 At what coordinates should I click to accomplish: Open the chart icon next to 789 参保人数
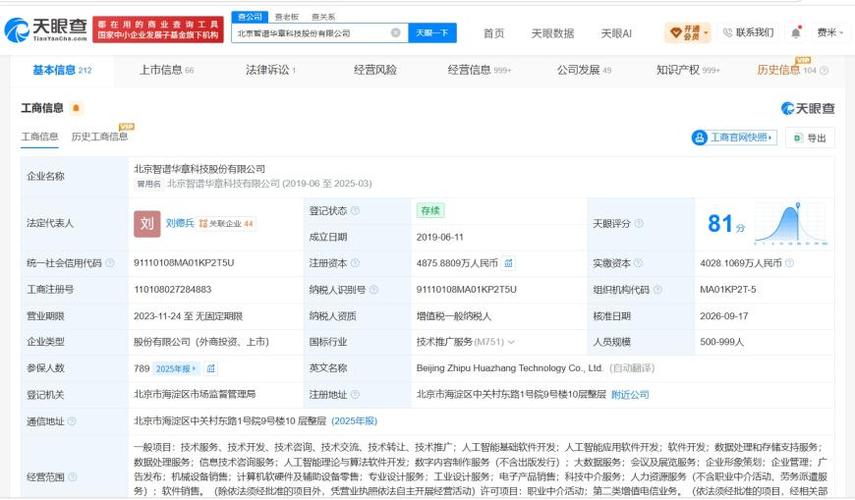click(210, 369)
